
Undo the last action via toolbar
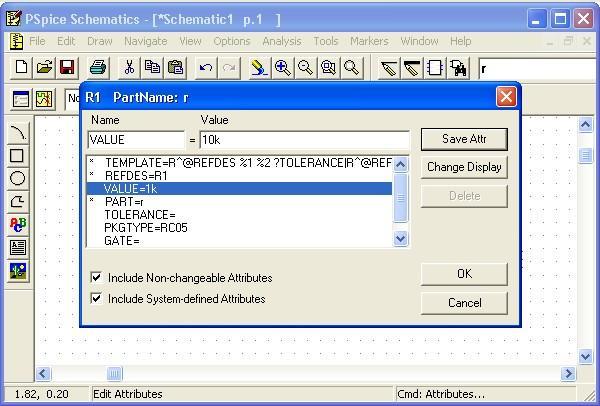(x=206, y=68)
